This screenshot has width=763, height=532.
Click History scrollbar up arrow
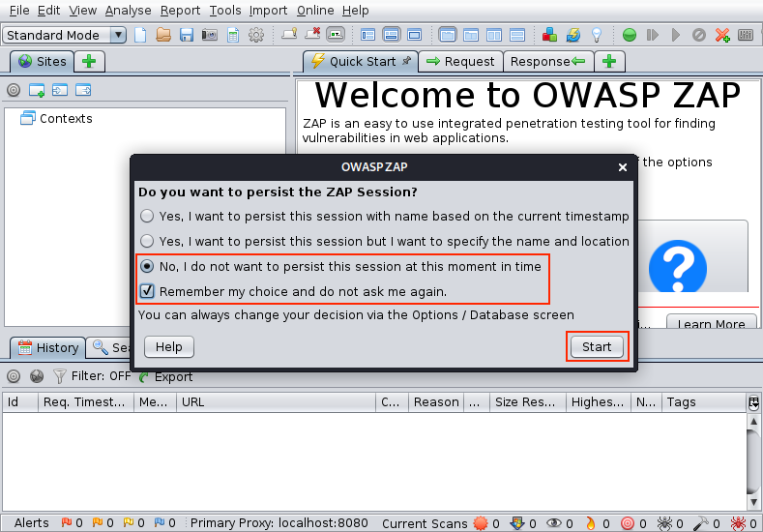[753, 421]
